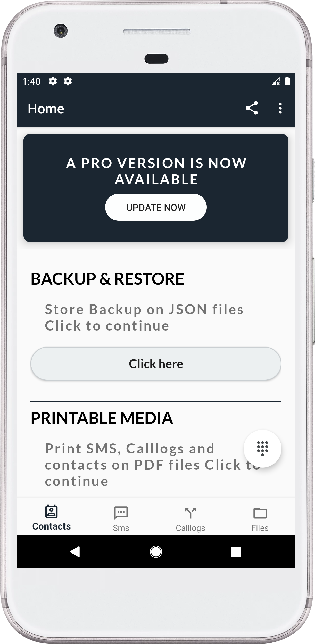Tap the share icon in header

252,108
